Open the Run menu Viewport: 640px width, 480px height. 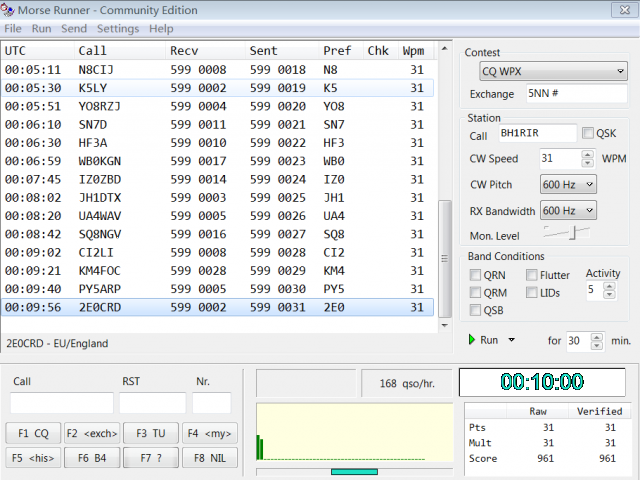click(41, 29)
